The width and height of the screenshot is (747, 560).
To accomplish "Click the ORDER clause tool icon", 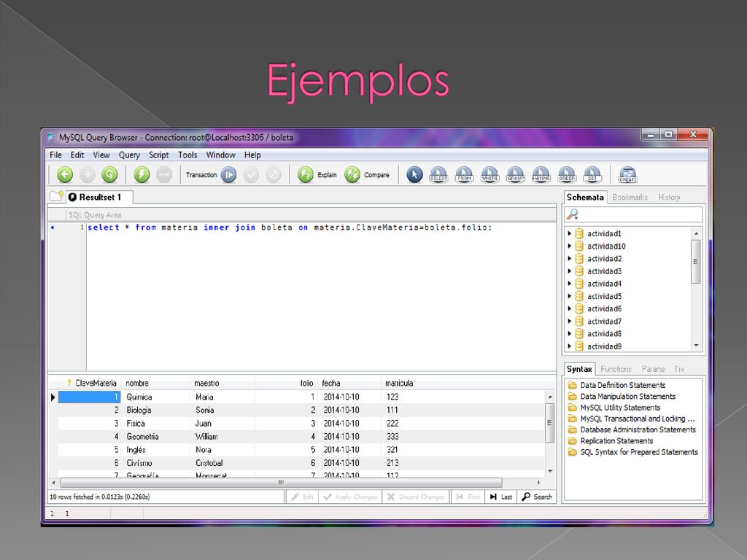I will (567, 175).
